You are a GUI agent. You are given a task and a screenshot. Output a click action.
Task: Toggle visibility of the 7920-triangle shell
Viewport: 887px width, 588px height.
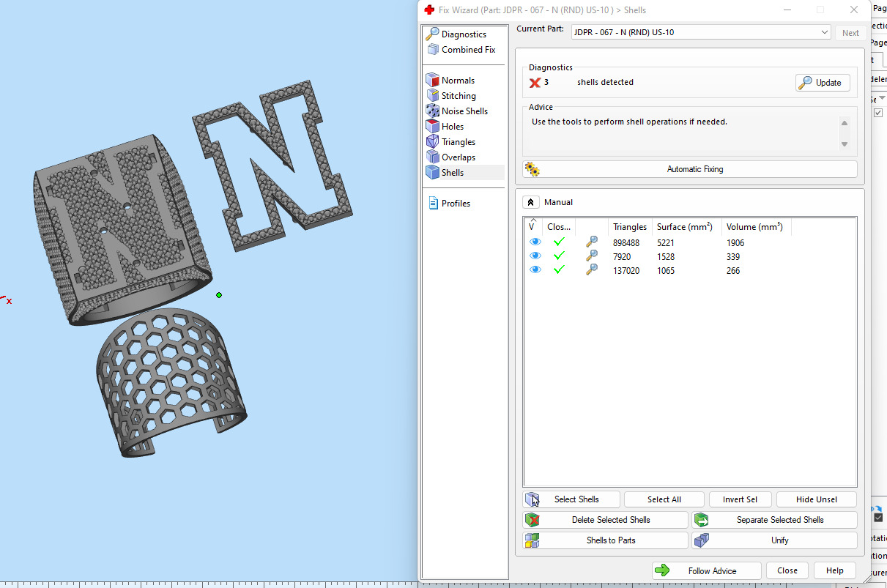535,256
